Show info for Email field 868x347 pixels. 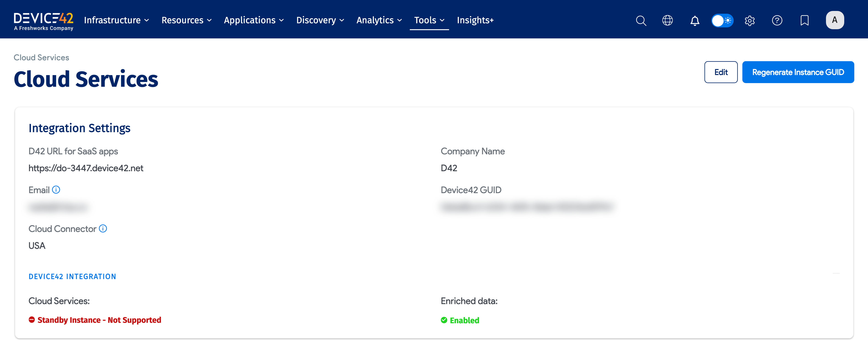pos(56,190)
